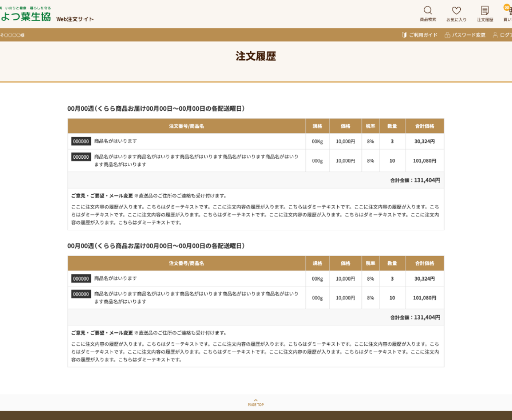
Task: Click 商品名がはいります in second order's first row
Action: pyautogui.click(x=115, y=279)
